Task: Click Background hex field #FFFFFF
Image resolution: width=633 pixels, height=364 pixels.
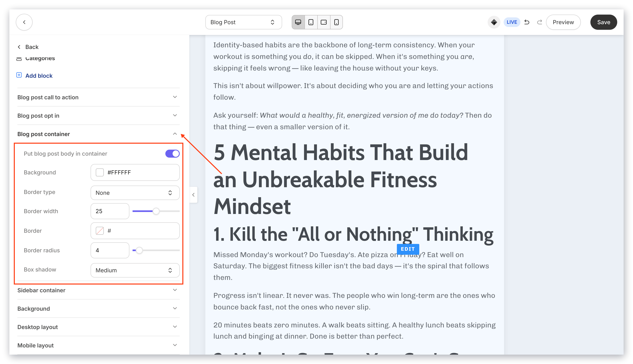Action: coord(135,172)
